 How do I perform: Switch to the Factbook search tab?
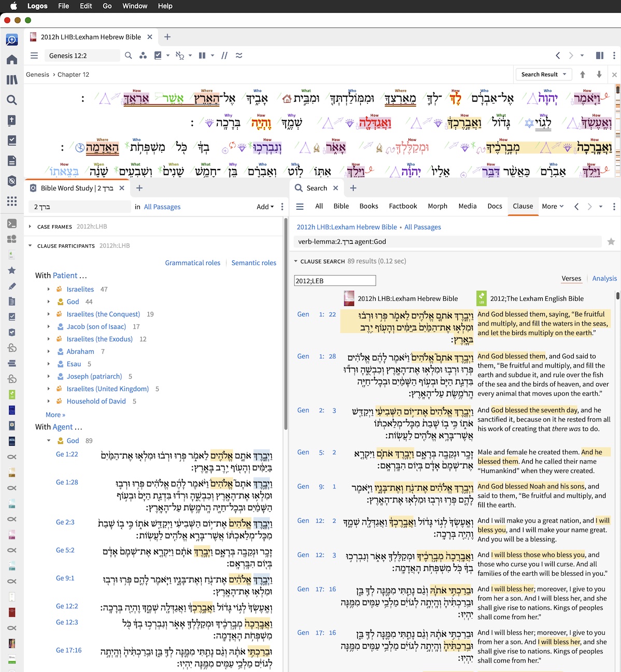click(x=403, y=206)
